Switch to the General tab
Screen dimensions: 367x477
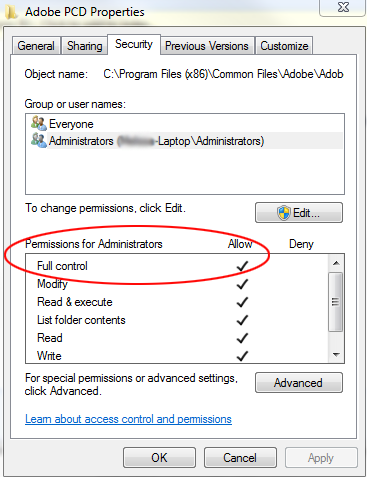tap(36, 46)
